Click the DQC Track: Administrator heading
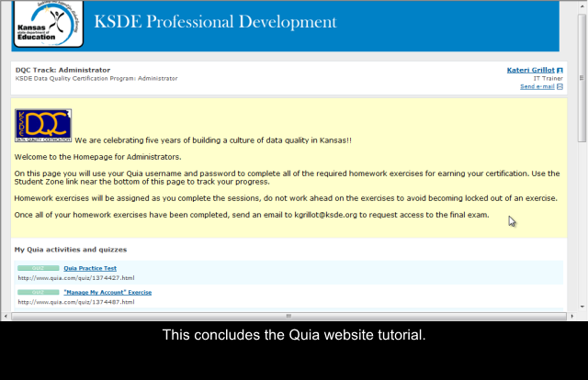The width and height of the screenshot is (588, 380). [x=62, y=70]
